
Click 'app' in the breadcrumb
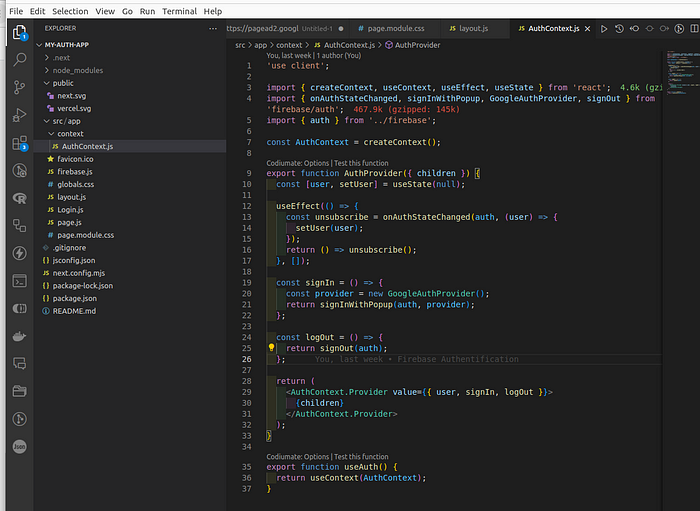click(261, 45)
